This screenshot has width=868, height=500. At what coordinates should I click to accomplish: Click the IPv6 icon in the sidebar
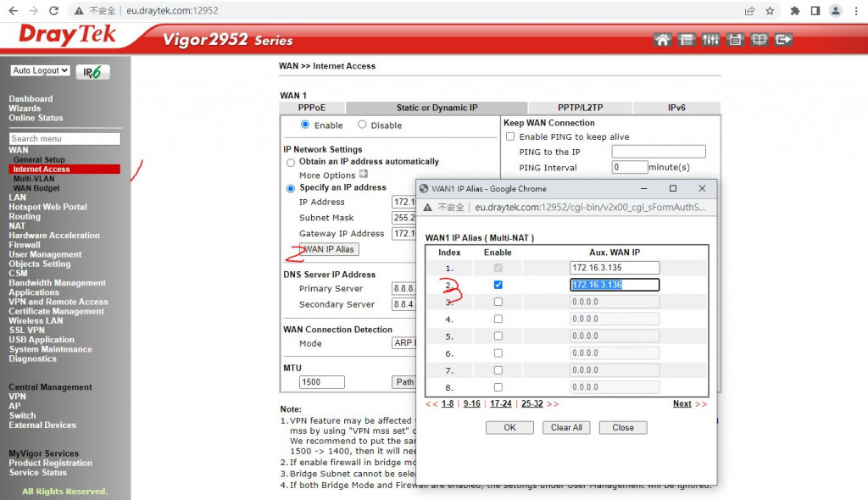(92, 72)
